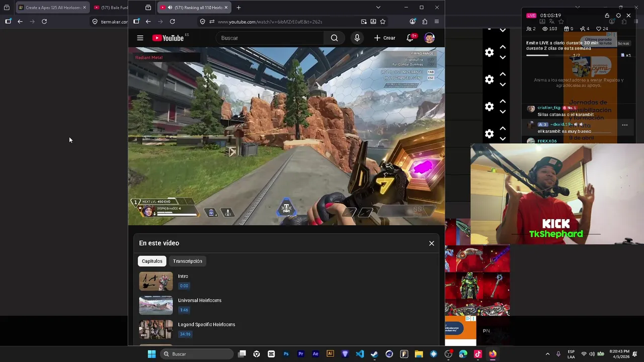The width and height of the screenshot is (644, 362).
Task: Click the Bonus label in live overlay
Action: pyautogui.click(x=623, y=43)
